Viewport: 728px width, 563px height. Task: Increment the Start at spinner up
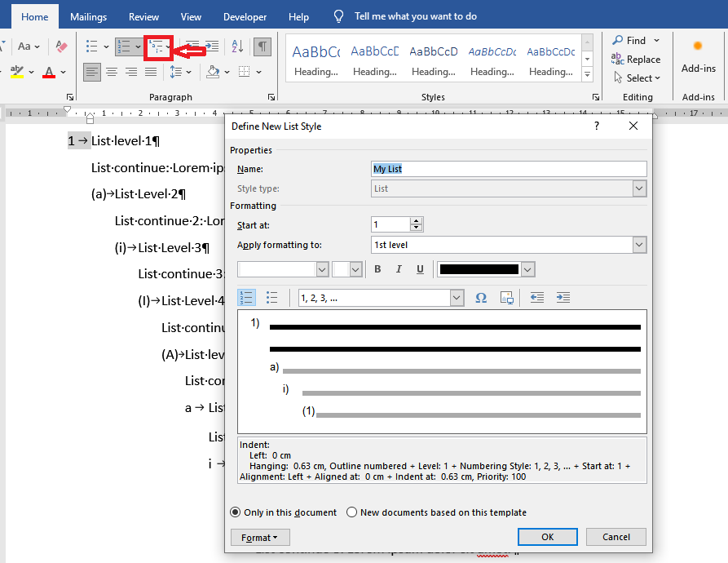click(x=417, y=220)
